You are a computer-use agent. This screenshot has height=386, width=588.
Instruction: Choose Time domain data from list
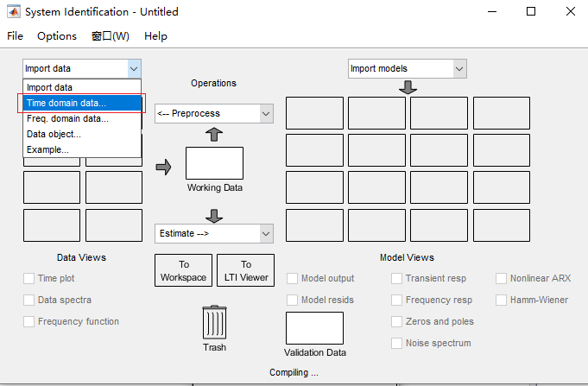point(83,103)
